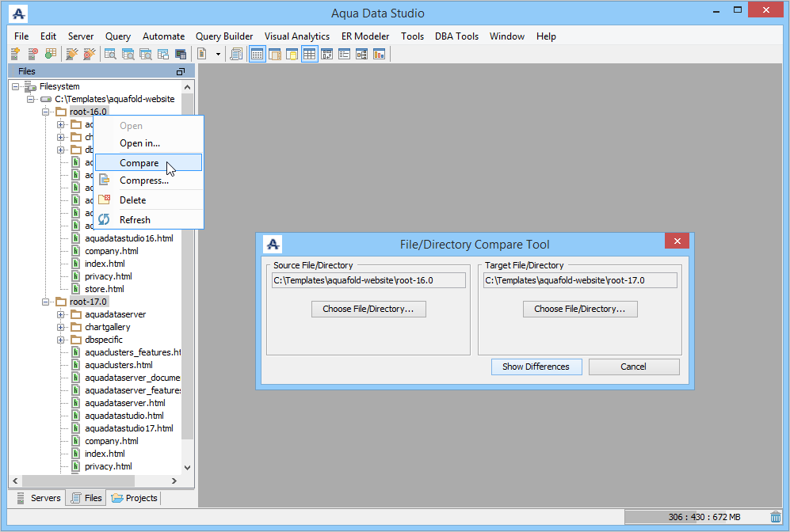Open the Query Builder menu
Screen dimensions: 790x532
[x=224, y=36]
